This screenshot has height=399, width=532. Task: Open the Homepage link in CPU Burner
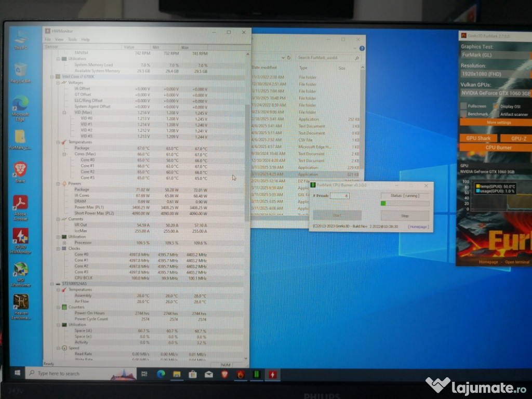418,227
